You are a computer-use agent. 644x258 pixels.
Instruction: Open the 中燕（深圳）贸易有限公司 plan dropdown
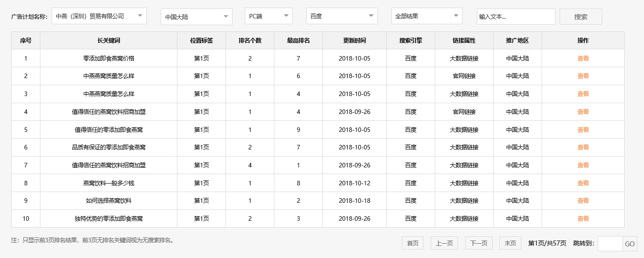99,16
